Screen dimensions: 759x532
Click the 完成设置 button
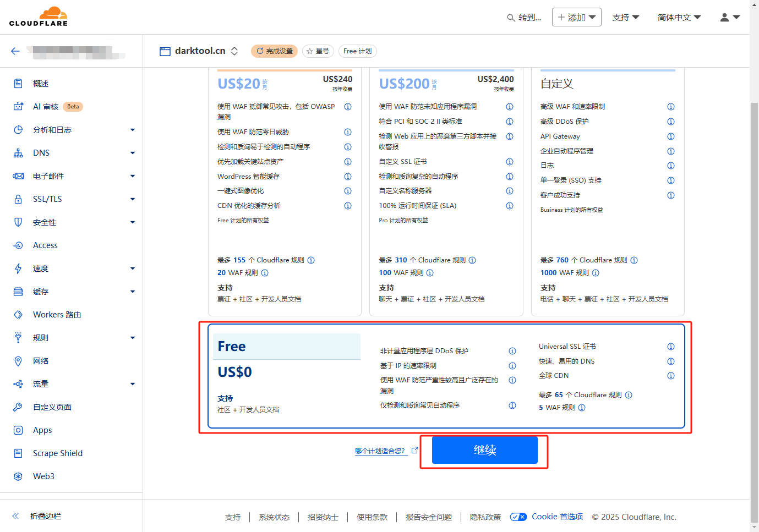[274, 51]
